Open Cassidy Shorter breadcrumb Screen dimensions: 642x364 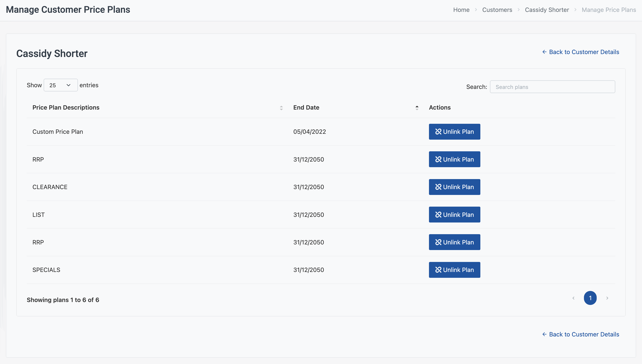(x=547, y=10)
